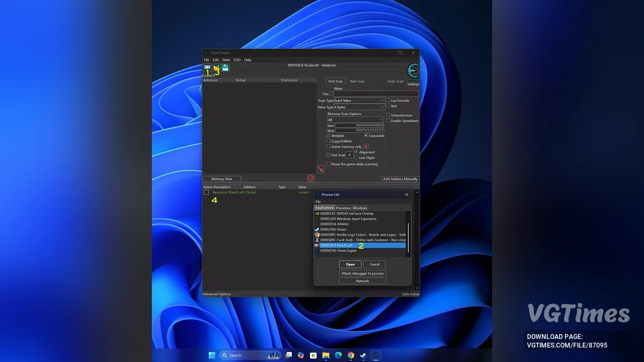Viewport: 644px width, 362px height.
Task: Expand the Scan Type dropdown
Action: (359, 100)
